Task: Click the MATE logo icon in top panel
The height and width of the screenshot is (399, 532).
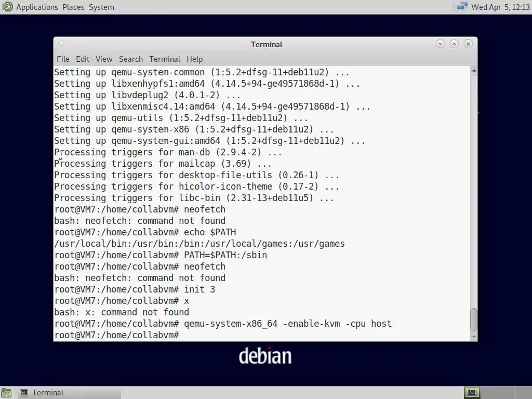Action: [x=7, y=7]
